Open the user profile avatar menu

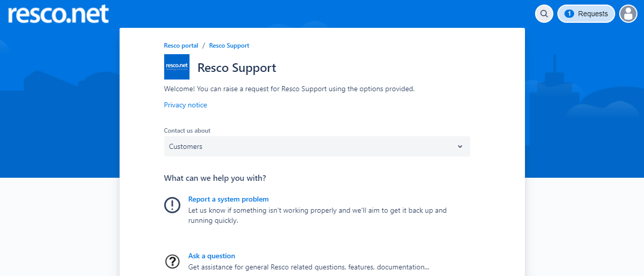(628, 14)
